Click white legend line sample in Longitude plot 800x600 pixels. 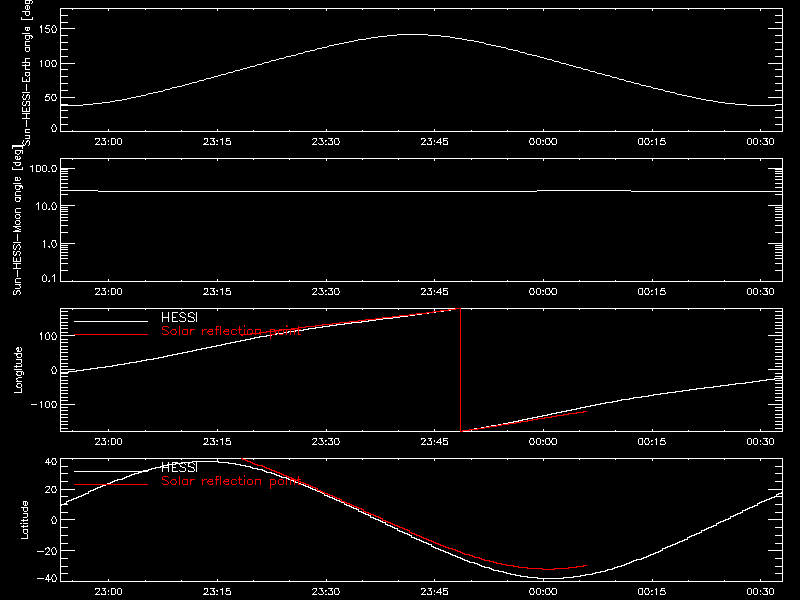111,321
